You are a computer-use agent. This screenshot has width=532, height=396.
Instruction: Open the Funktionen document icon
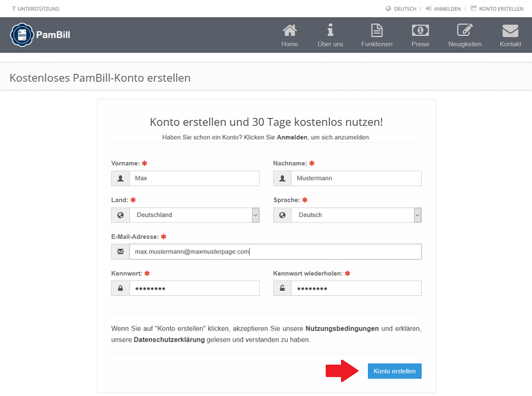point(377,30)
